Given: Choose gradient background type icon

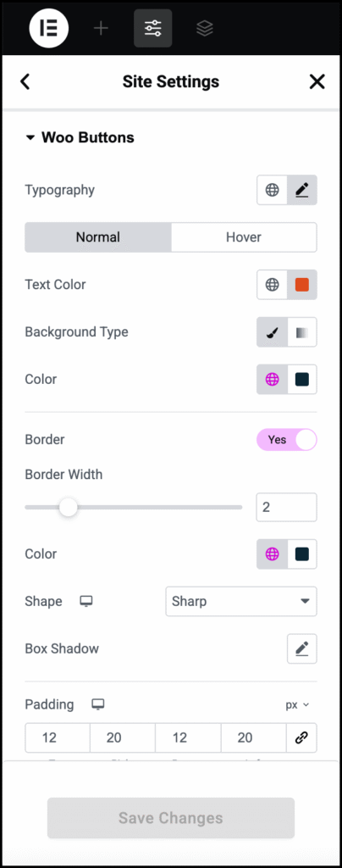Looking at the screenshot, I should [302, 332].
